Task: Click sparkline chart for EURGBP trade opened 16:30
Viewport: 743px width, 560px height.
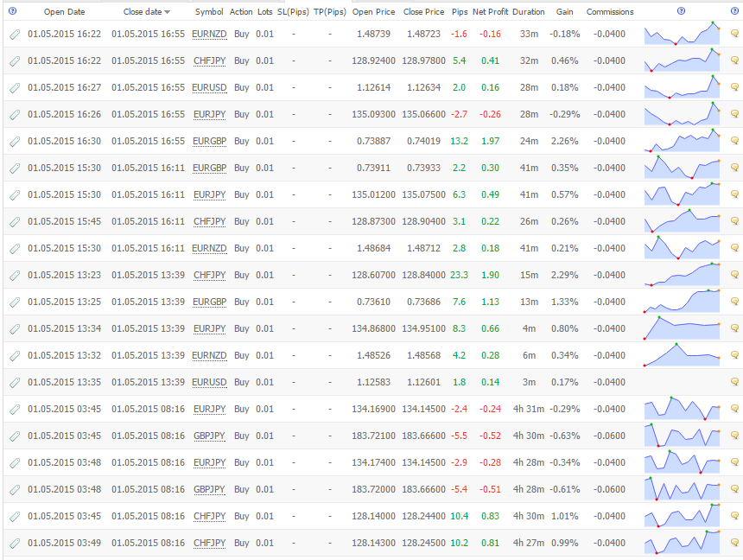Action: (682, 140)
